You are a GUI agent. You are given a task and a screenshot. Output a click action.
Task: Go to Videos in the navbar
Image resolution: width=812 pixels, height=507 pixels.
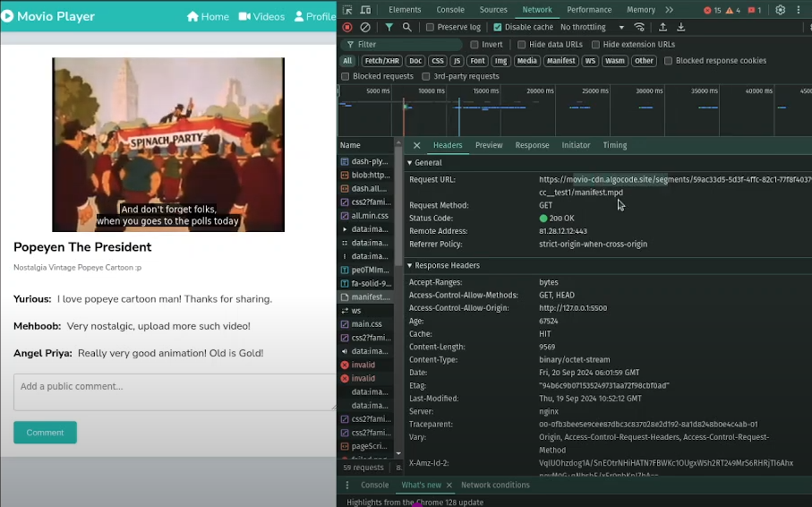(261, 16)
